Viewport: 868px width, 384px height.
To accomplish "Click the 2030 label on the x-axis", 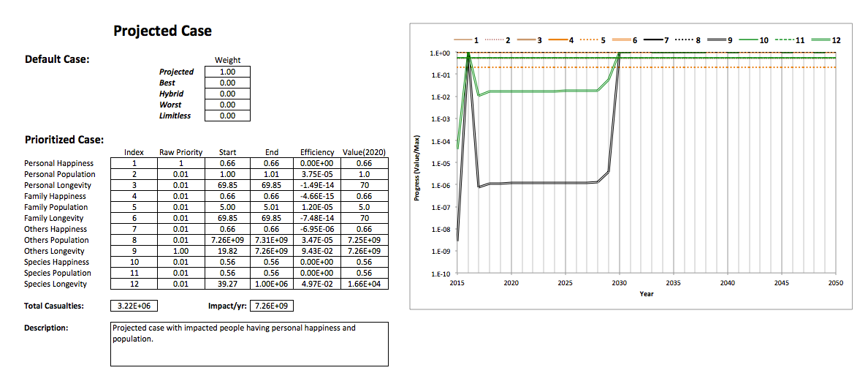I will point(619,282).
